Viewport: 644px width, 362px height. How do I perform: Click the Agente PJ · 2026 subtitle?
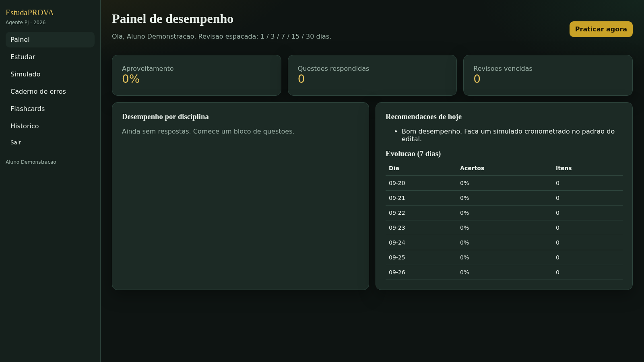coord(25,23)
